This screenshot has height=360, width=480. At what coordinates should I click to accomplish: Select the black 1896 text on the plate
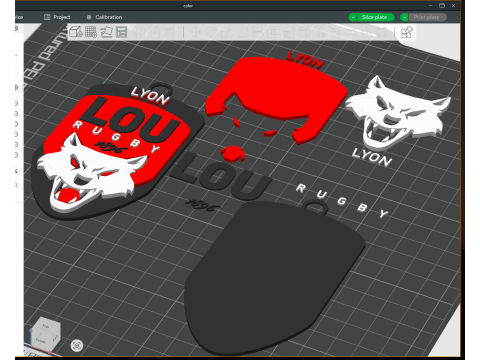tap(203, 205)
